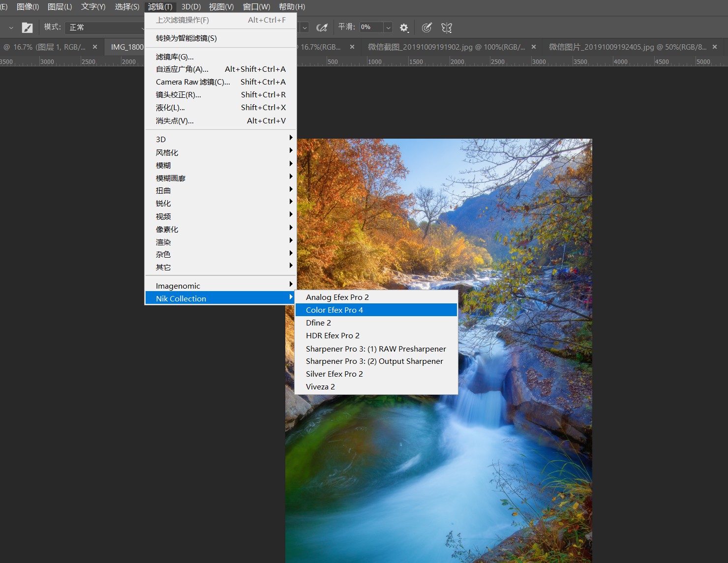
Task: Launch Camera Raw 滤镜(C)...
Action: [221, 82]
